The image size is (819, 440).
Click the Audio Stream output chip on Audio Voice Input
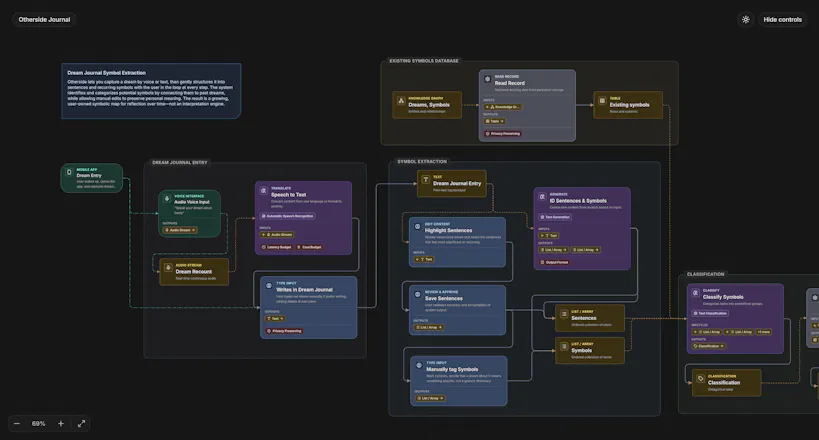180,230
